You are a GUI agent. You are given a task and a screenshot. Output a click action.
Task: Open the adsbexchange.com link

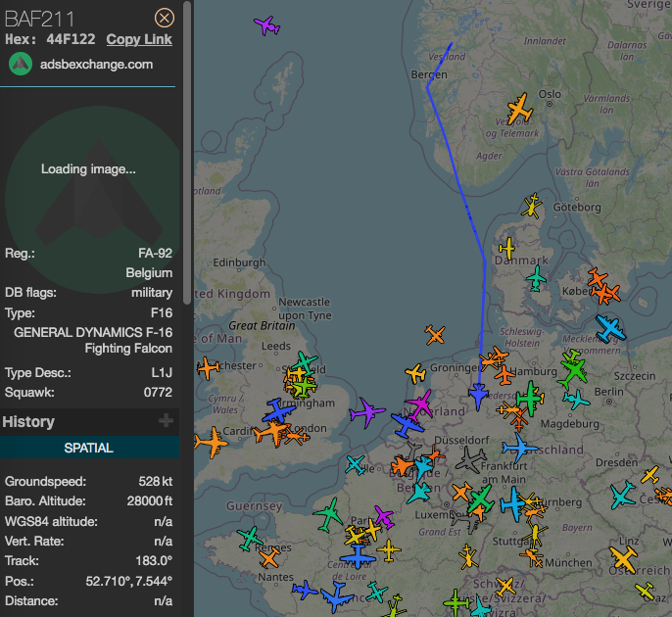pos(96,65)
